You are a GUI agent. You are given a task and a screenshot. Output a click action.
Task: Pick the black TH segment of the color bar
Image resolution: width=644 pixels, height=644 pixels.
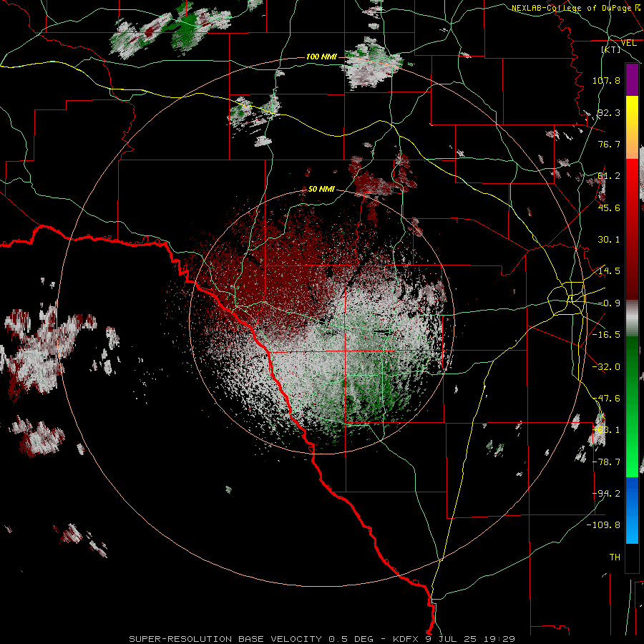pyautogui.click(x=632, y=557)
